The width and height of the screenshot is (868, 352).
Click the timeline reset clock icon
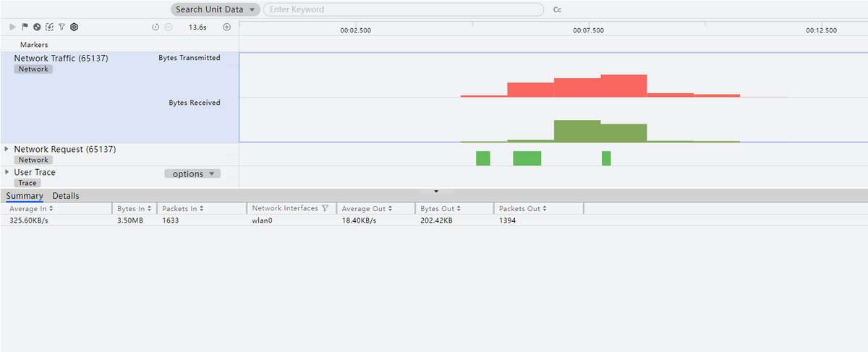[156, 27]
